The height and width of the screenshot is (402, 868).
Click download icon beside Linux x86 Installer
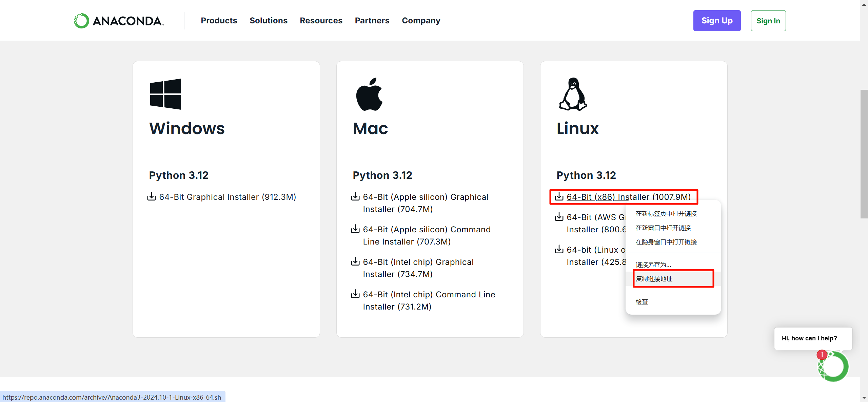pyautogui.click(x=559, y=196)
